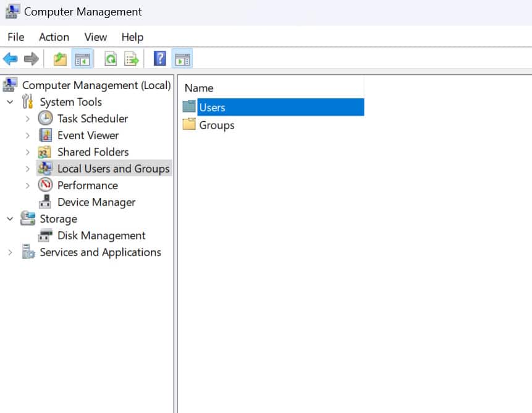
Task: Click the Name column header
Action: [198, 88]
